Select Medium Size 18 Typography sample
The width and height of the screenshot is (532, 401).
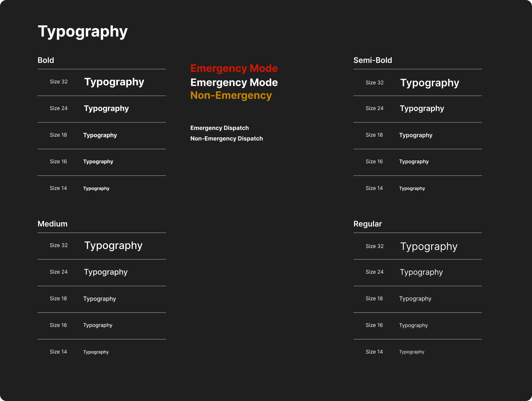pyautogui.click(x=100, y=299)
